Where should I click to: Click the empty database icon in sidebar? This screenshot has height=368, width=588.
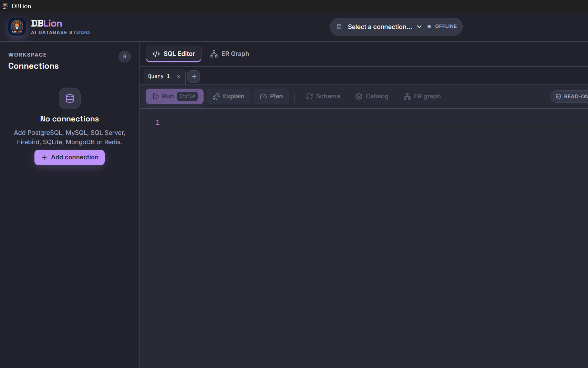click(x=70, y=98)
